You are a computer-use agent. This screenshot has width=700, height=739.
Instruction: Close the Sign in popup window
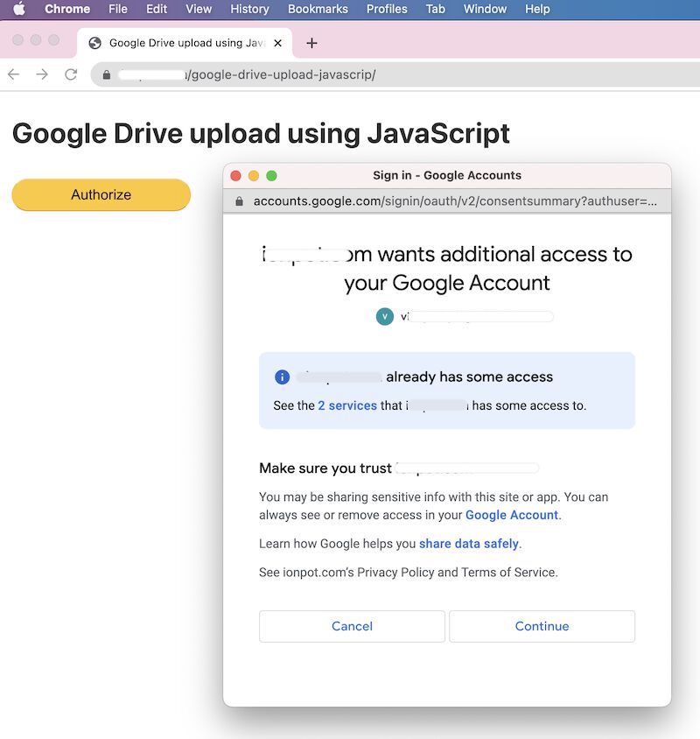236,176
